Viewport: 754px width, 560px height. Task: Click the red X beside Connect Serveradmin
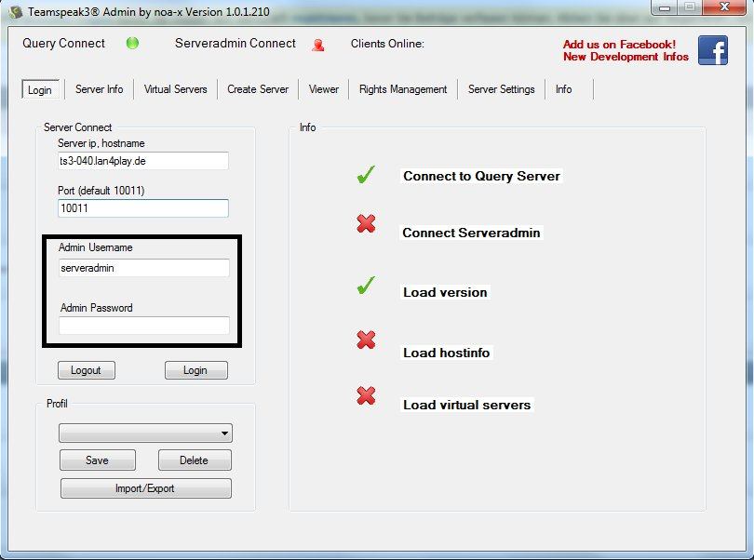366,223
